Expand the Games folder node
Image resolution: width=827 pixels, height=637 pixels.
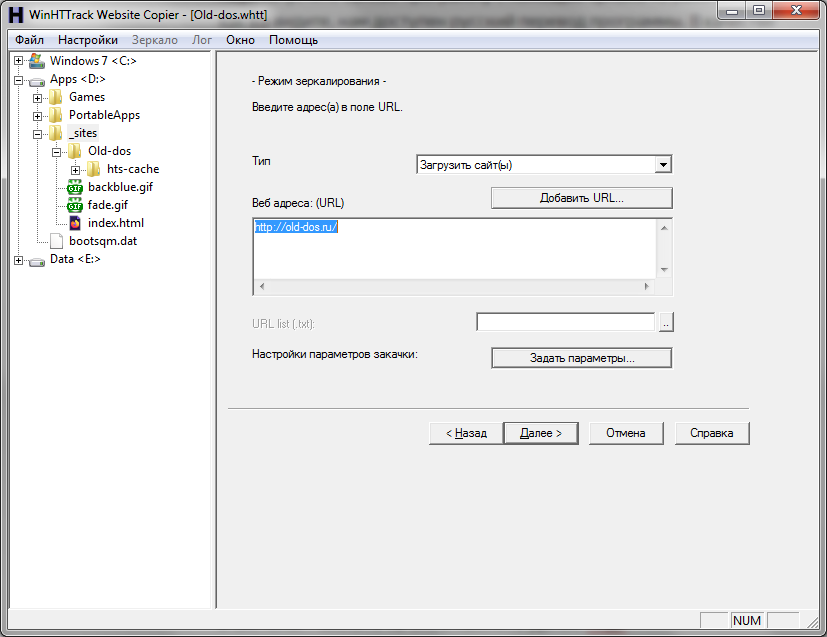coord(37,99)
